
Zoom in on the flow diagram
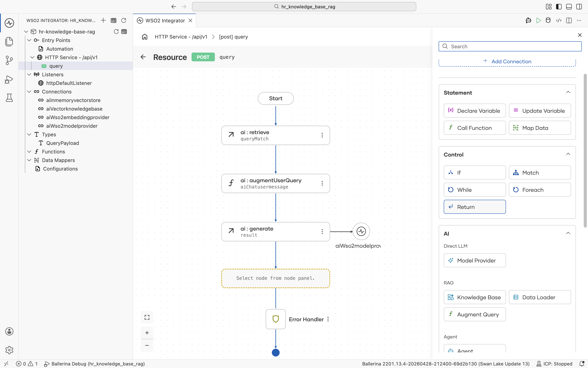pos(147,333)
